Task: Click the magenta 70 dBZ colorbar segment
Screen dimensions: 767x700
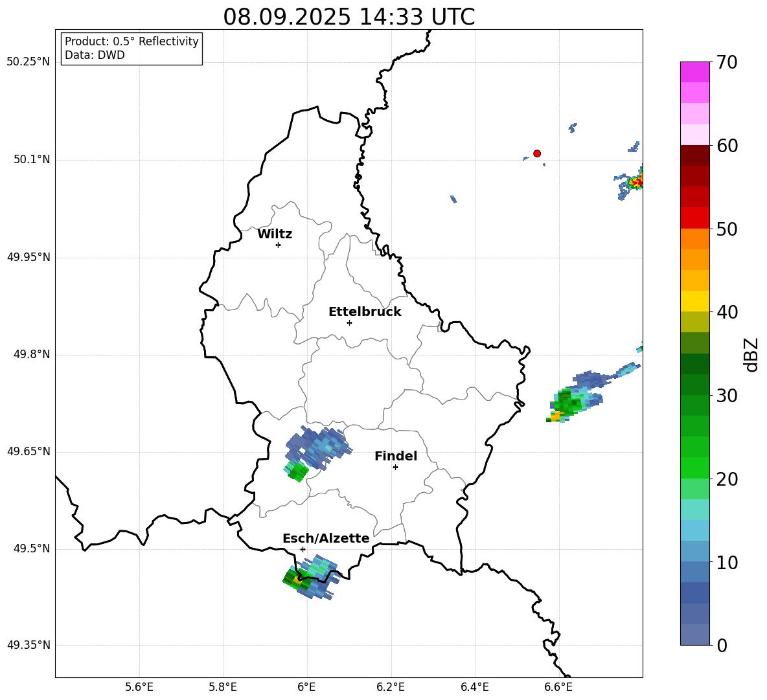Action: tap(694, 72)
